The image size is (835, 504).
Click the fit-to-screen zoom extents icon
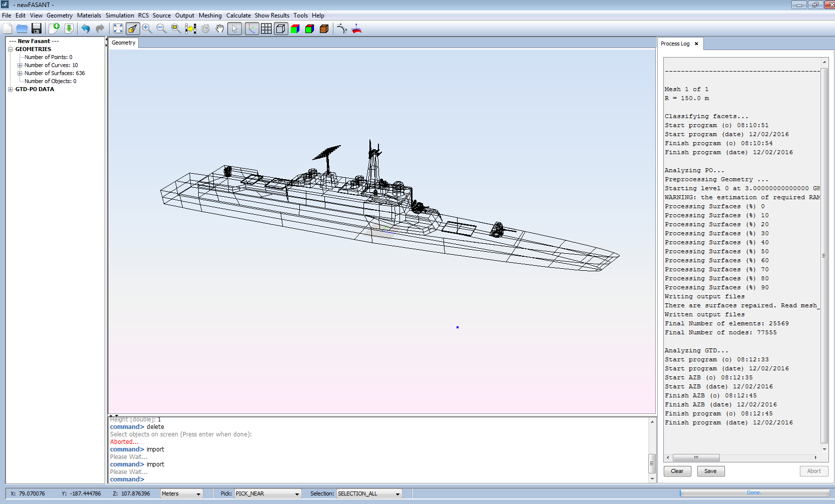[118, 29]
